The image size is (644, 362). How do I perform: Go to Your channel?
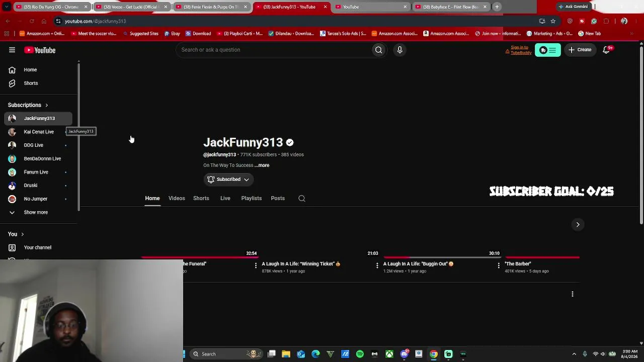point(38,247)
